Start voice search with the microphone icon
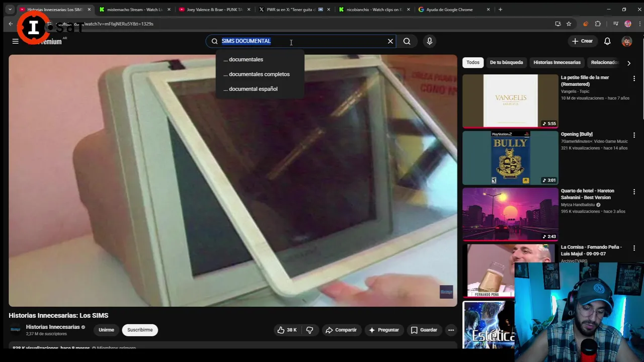The width and height of the screenshot is (644, 362). point(430,41)
